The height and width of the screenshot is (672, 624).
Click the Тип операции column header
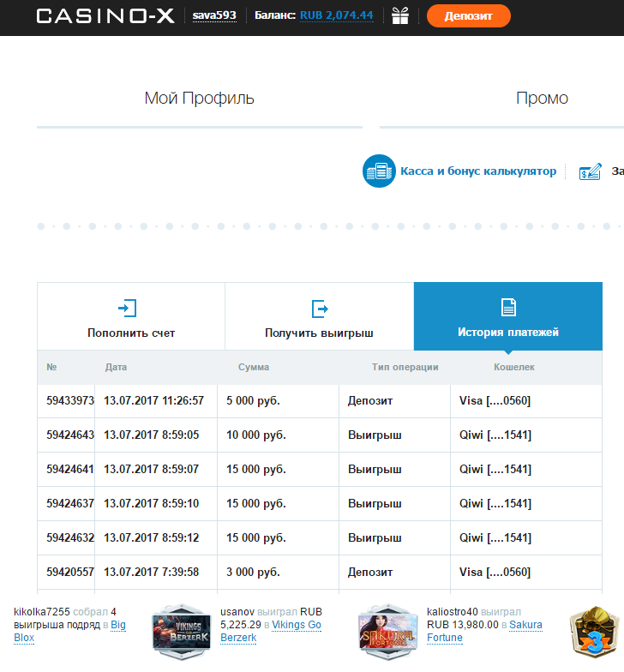point(405,367)
